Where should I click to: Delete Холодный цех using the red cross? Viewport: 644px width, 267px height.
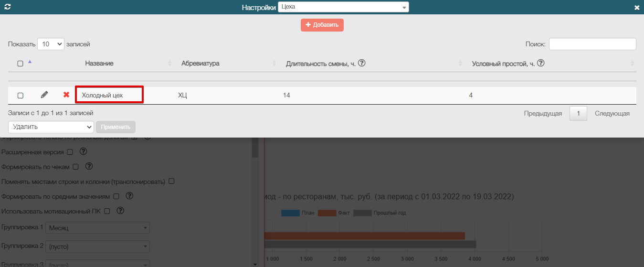[x=66, y=95]
